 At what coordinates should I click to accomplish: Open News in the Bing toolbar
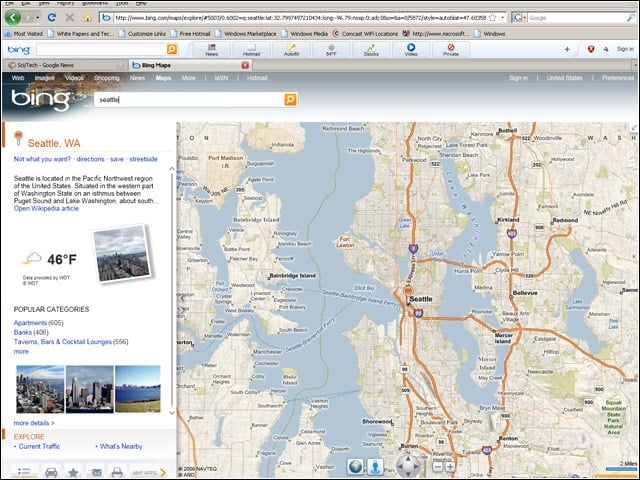pyautogui.click(x=211, y=50)
